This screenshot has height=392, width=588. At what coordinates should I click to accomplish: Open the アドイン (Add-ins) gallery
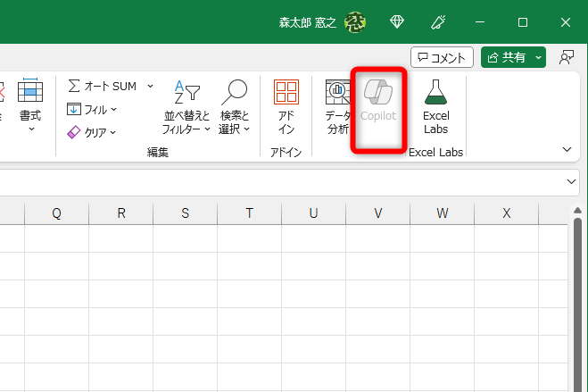[286, 105]
